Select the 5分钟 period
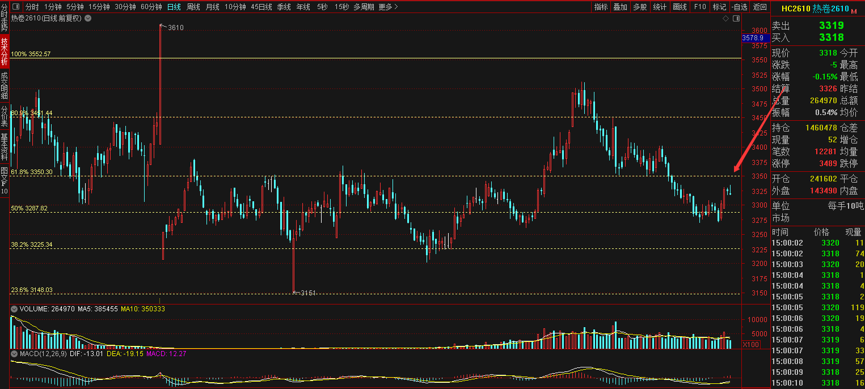 (74, 7)
